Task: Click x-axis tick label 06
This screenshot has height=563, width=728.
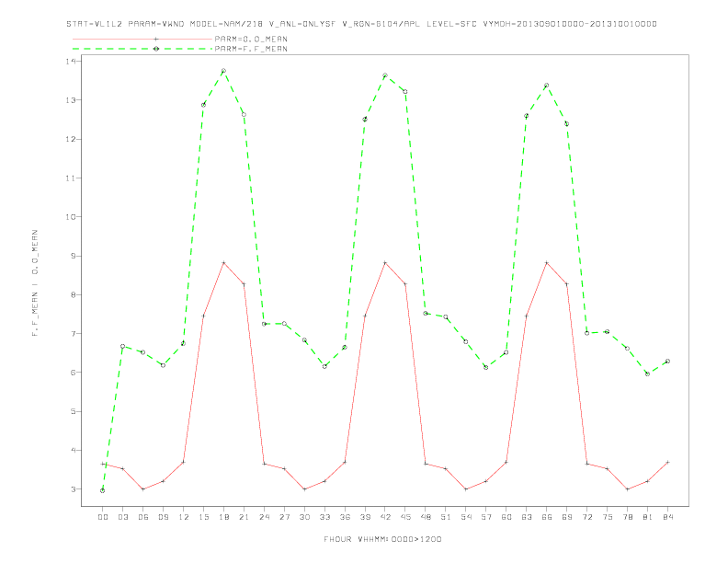Action: (143, 517)
